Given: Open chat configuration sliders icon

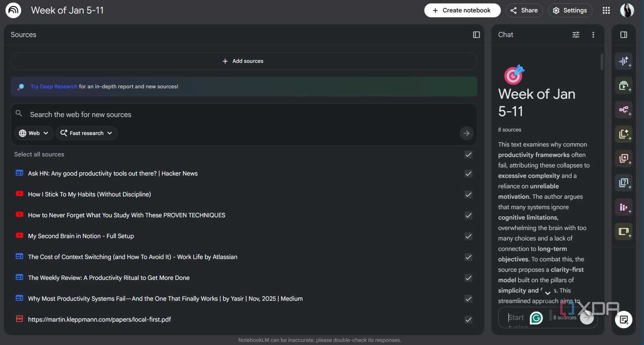Looking at the screenshot, I should 576,35.
